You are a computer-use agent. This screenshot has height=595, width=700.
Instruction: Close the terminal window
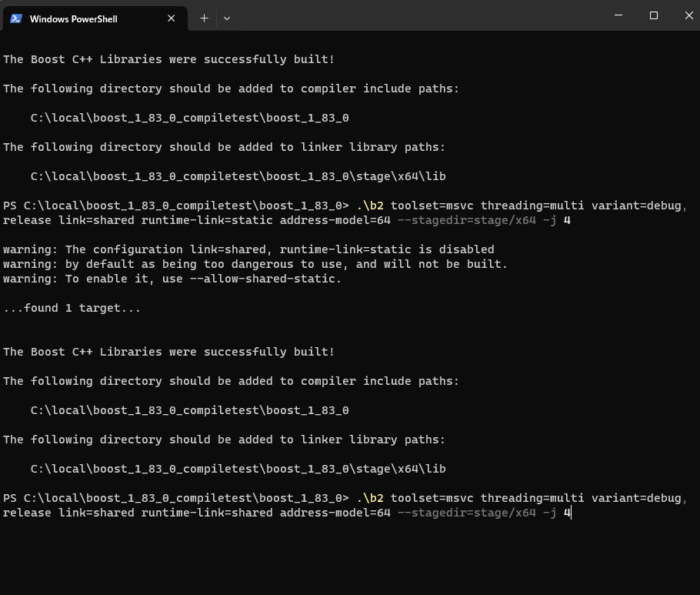[x=688, y=15]
